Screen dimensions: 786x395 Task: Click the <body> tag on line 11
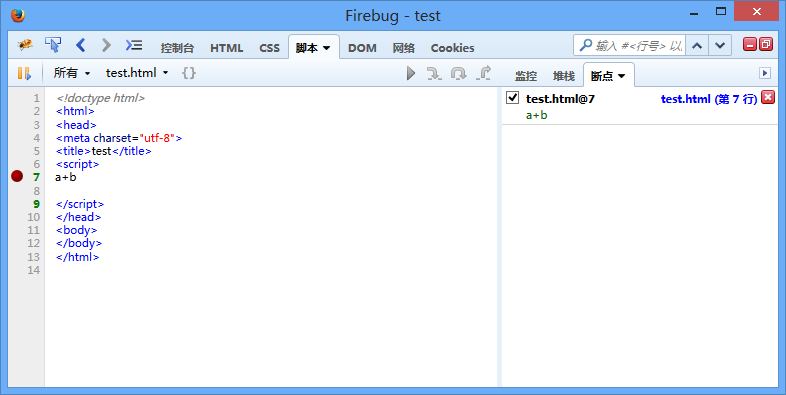(x=76, y=231)
